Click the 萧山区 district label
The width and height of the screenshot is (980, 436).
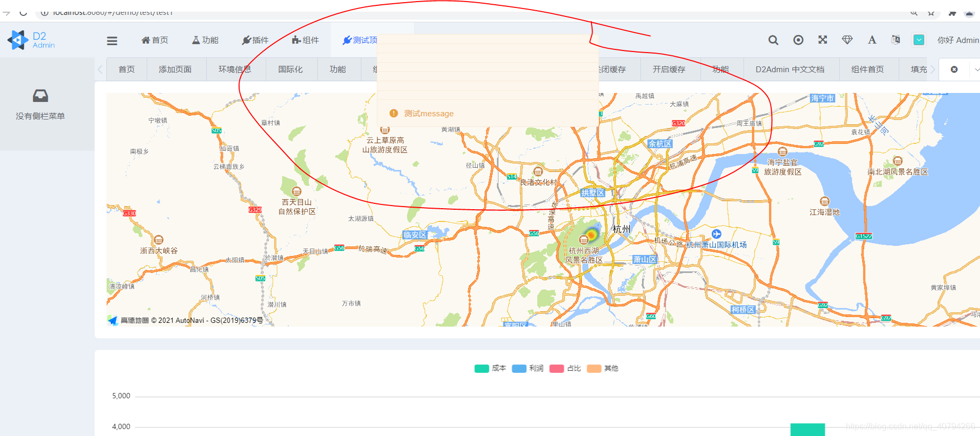coord(645,259)
